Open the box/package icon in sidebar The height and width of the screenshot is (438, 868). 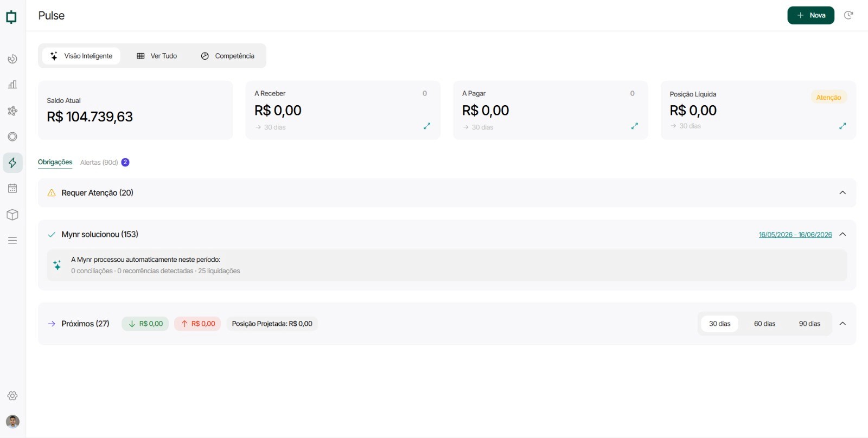[x=12, y=215]
